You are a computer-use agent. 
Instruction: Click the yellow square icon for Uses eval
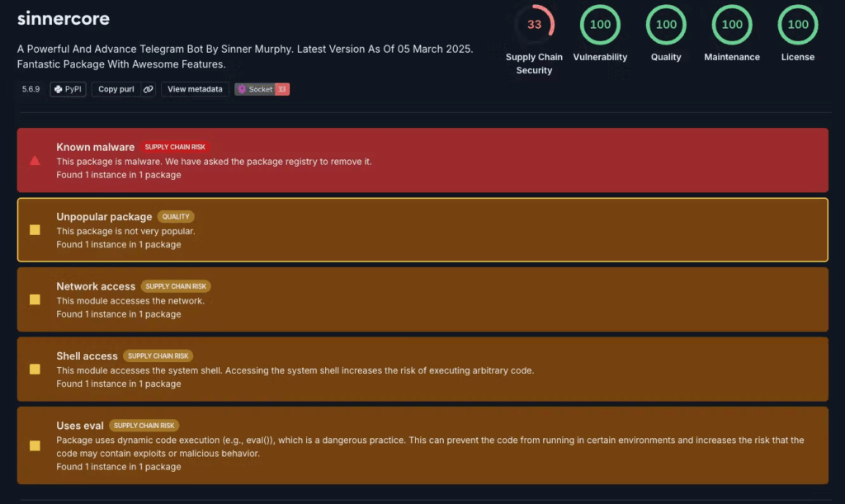[x=35, y=445]
